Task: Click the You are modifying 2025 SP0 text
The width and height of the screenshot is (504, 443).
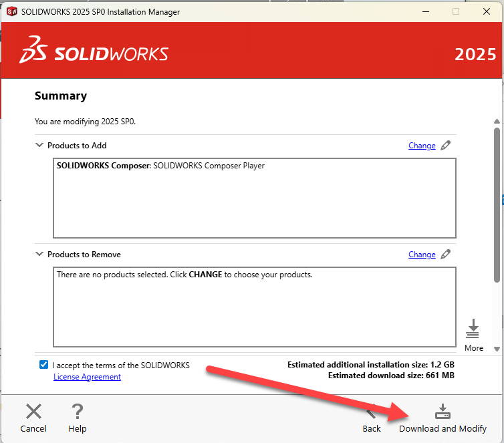Action: tap(85, 122)
